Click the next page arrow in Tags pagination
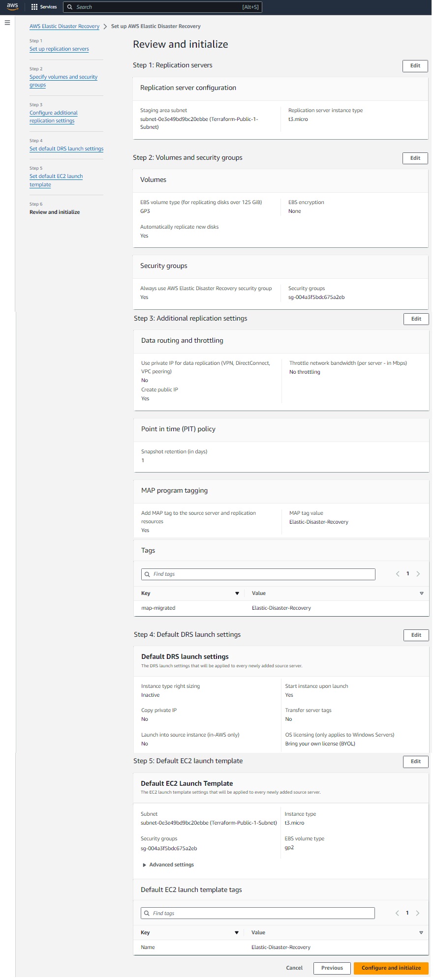 [418, 574]
